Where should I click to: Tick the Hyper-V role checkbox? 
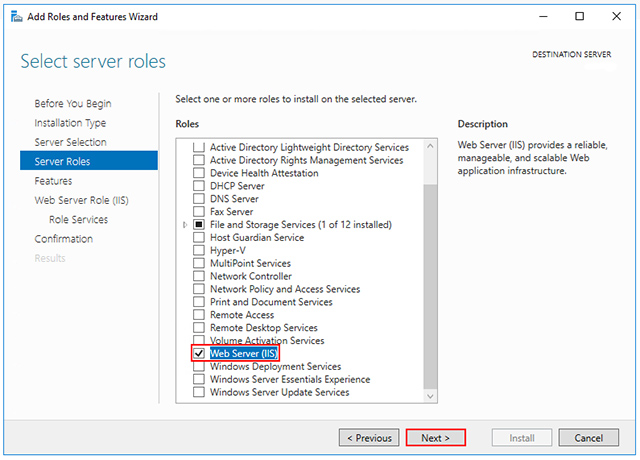tap(199, 250)
